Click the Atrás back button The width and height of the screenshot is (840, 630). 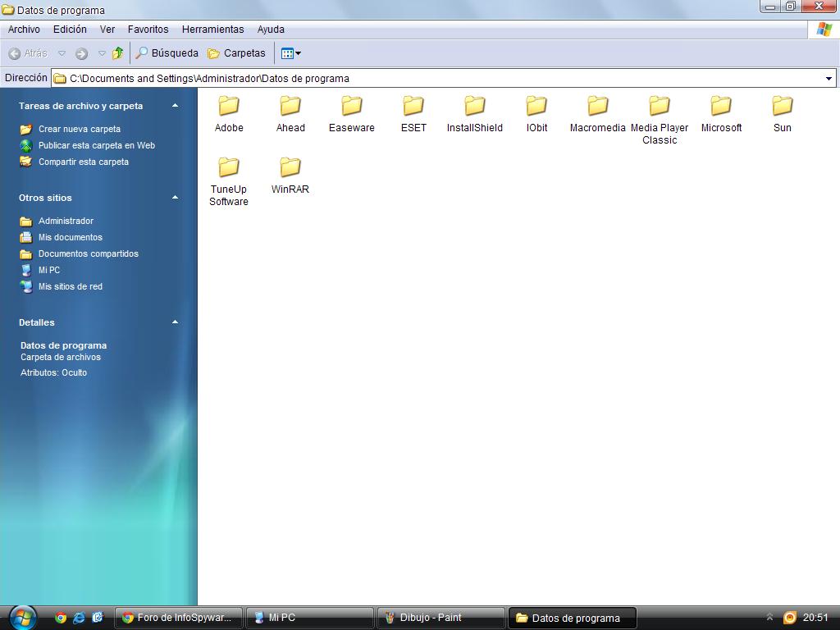(x=29, y=53)
